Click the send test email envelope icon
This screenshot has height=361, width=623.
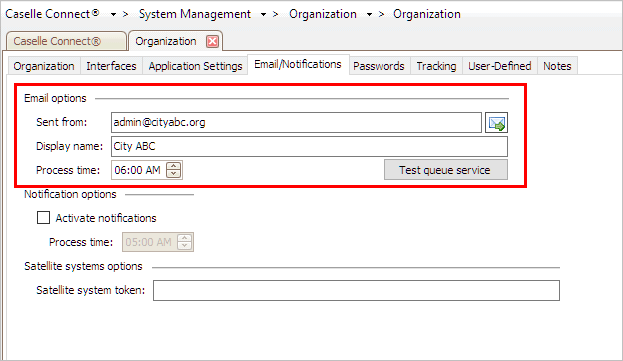tap(496, 123)
